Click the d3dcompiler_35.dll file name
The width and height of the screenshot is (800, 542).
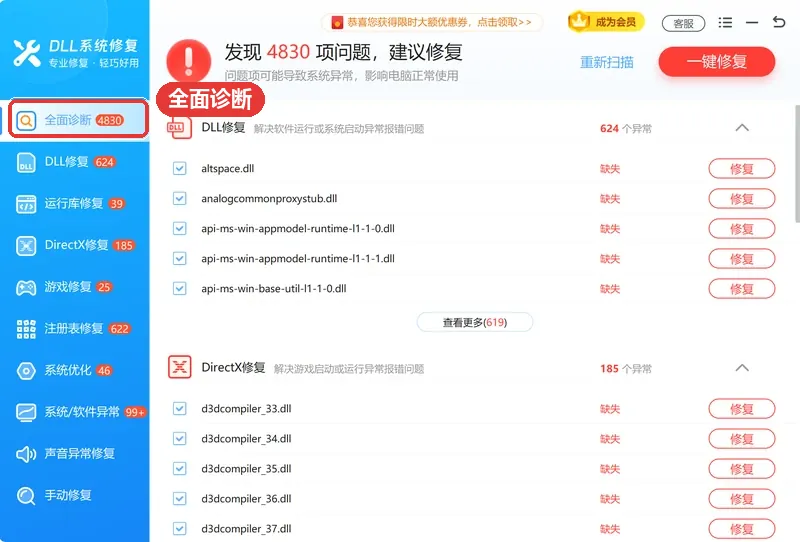pos(246,469)
